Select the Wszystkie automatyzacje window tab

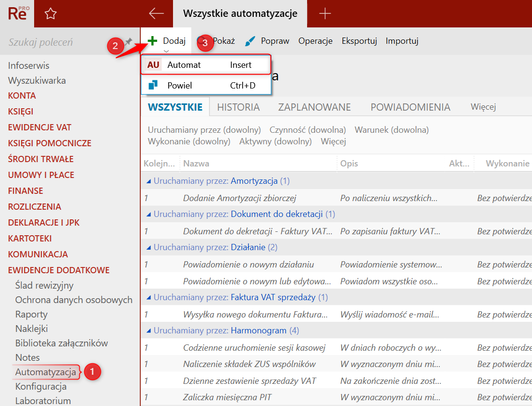click(240, 13)
